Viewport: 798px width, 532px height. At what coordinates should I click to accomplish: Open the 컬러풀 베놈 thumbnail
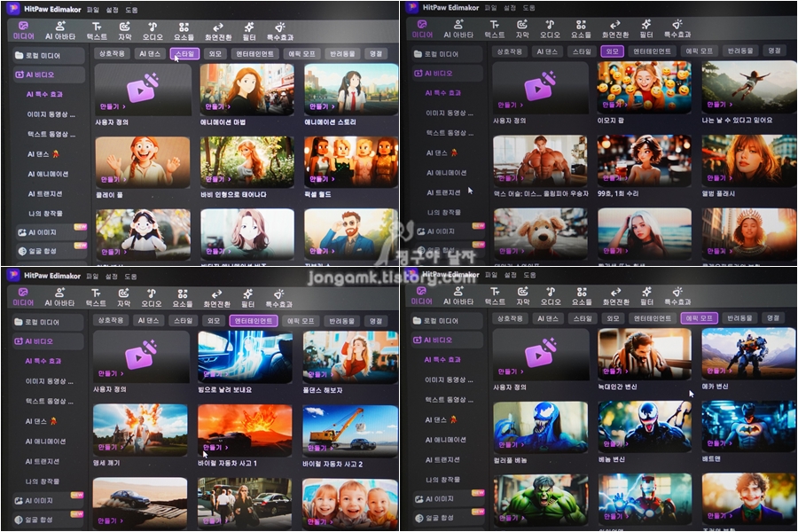[x=541, y=427]
